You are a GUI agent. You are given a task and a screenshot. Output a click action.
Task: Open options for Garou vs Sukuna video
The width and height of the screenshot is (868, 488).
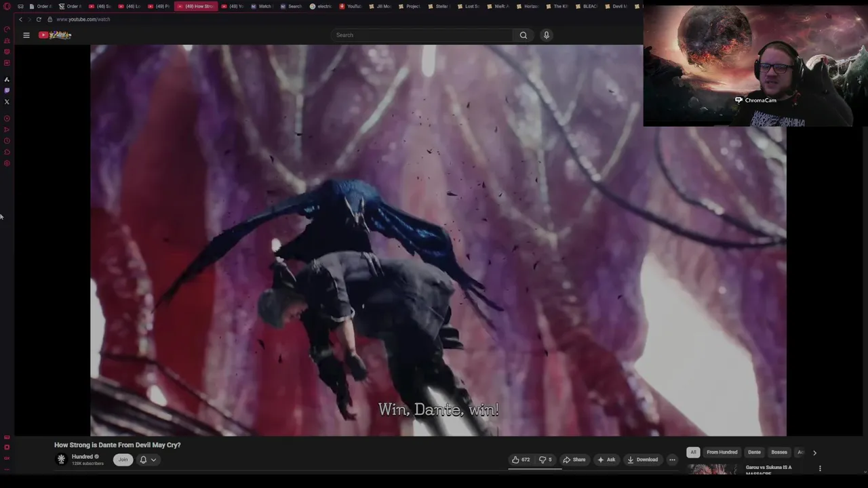[820, 468]
